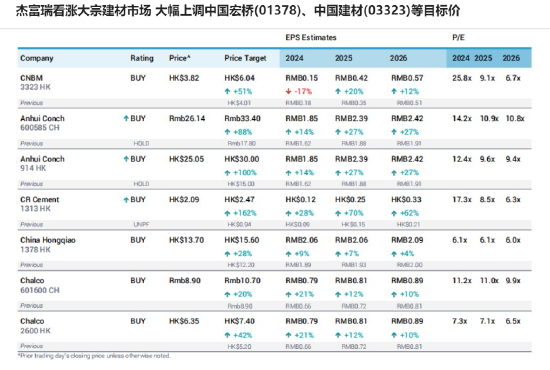The height and width of the screenshot is (370, 550).
Task: Click the Rating column header
Action: pos(142,58)
